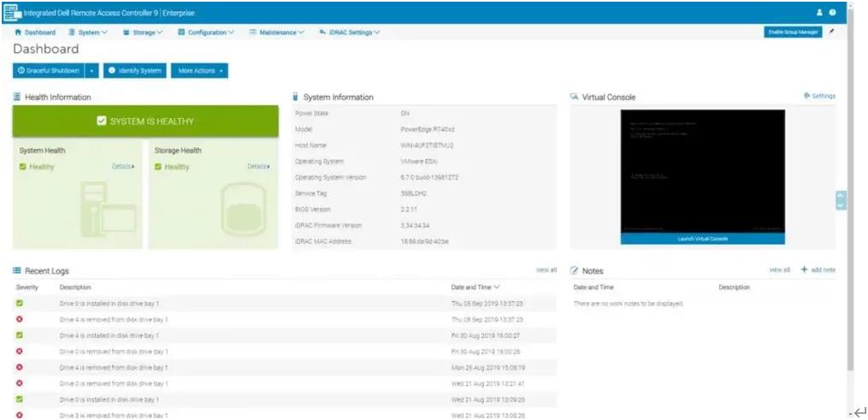This screenshot has width=868, height=420.
Task: Click the Graceful Shutdown button
Action: [x=49, y=71]
